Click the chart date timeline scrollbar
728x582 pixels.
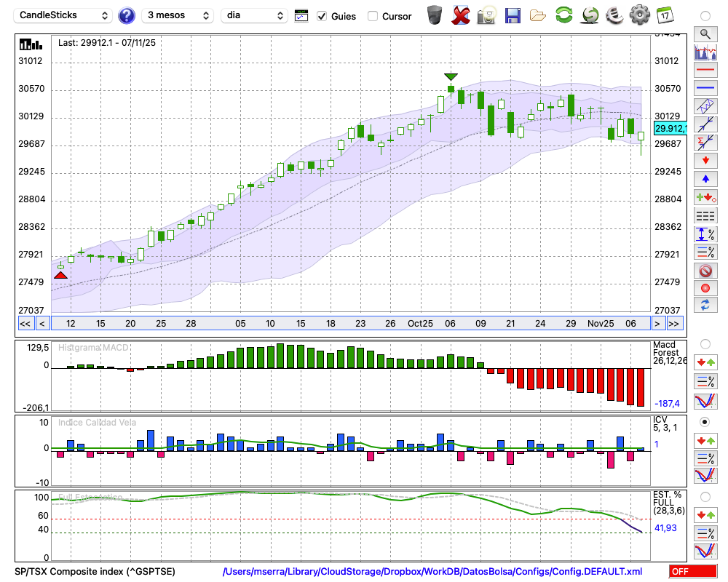click(349, 324)
